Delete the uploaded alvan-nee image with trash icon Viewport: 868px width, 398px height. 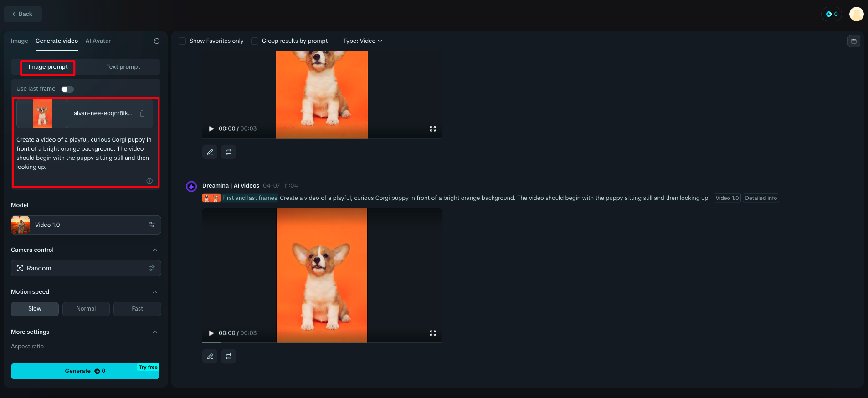142,113
